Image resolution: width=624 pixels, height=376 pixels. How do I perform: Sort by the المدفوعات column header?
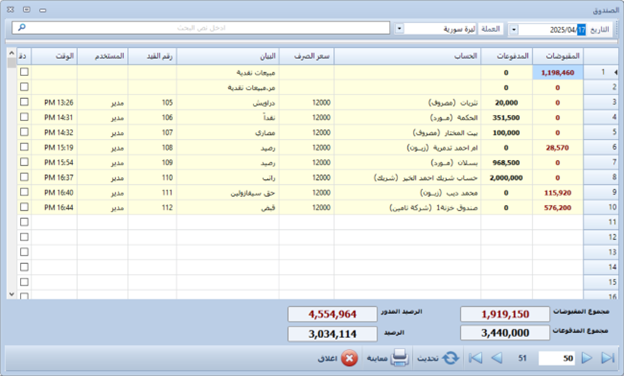[507, 56]
